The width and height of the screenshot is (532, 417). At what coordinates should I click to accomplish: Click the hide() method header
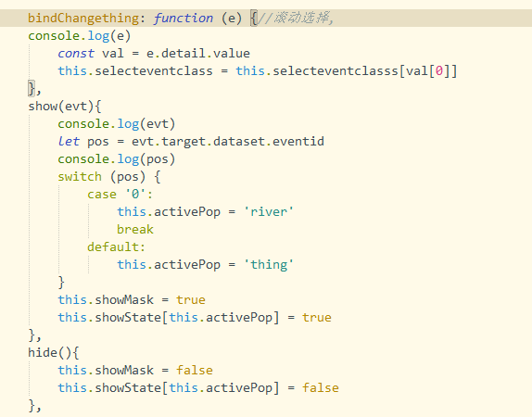coord(54,353)
